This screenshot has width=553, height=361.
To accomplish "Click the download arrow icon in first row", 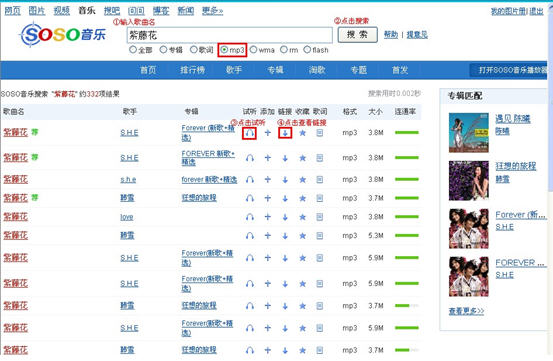I will [x=285, y=133].
